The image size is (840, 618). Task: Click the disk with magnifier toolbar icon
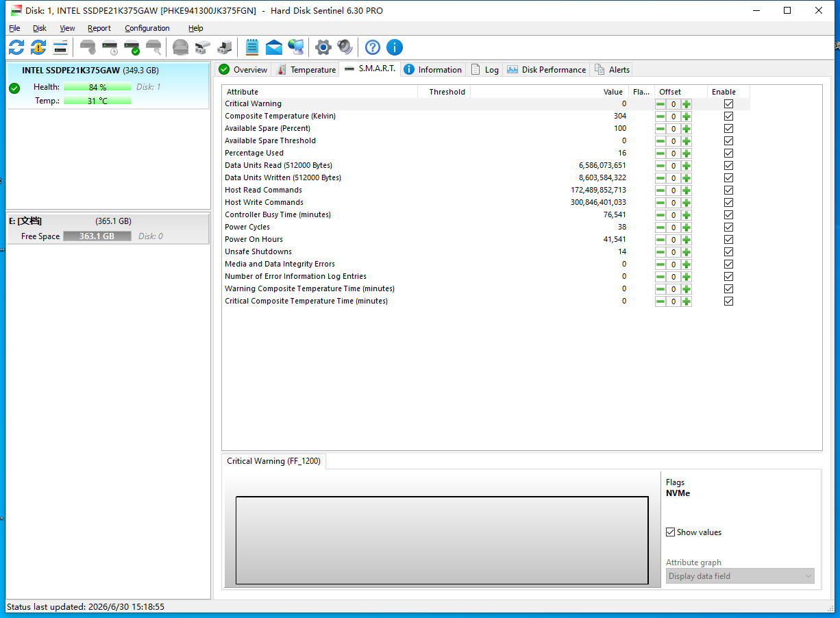[153, 47]
